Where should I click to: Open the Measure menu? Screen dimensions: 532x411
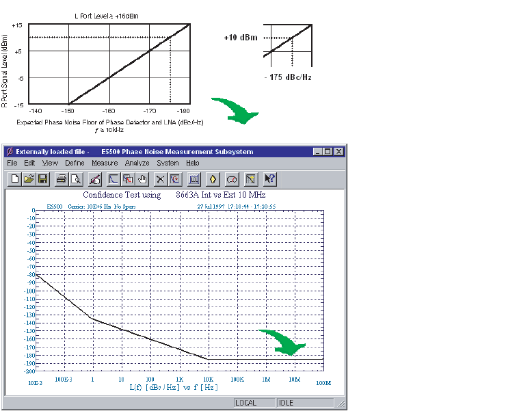[x=105, y=163]
